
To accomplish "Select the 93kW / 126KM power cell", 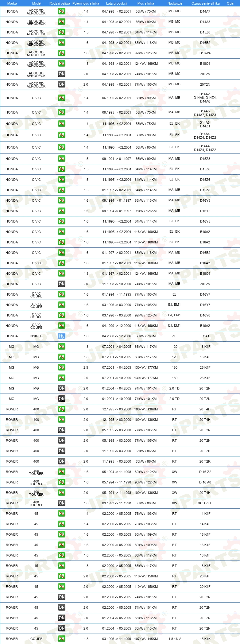I will pyautogui.click(x=146, y=211).
